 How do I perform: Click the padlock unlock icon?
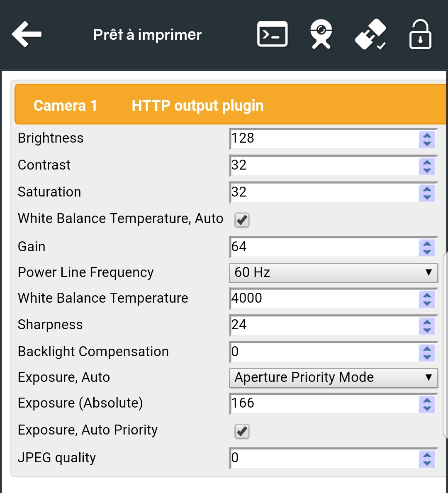coord(420,34)
